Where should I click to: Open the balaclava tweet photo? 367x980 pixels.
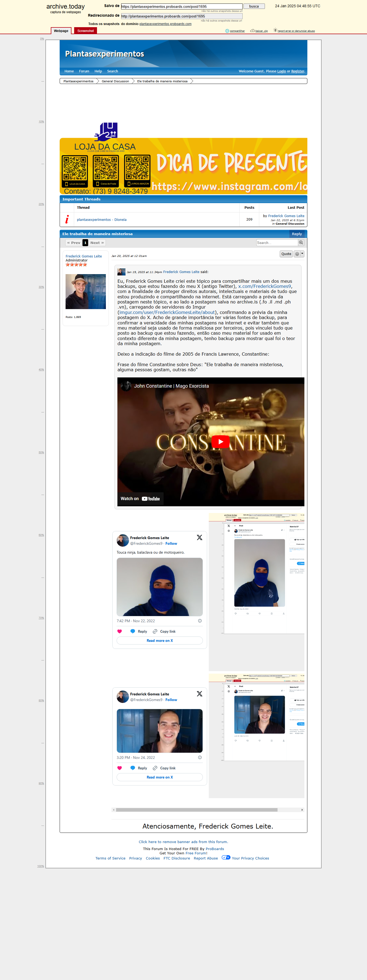pos(160,587)
